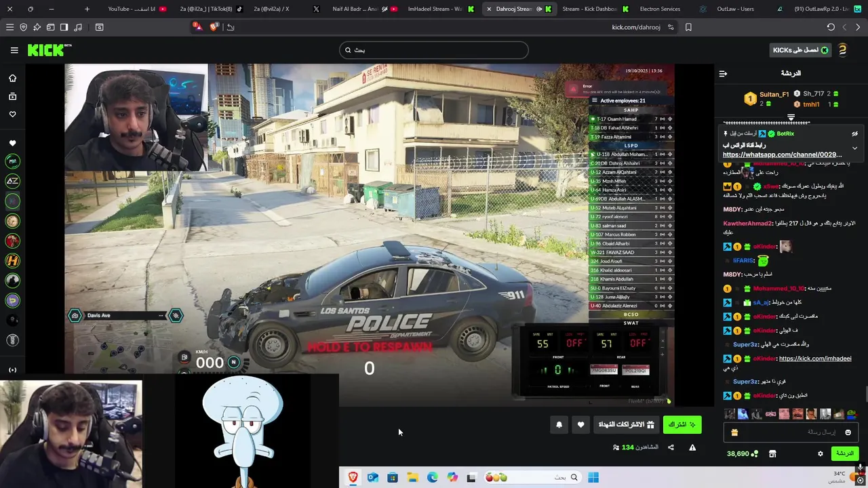Viewport: 868px width, 488px height.
Task: Open the sidebar Browse icon
Action: click(x=12, y=96)
